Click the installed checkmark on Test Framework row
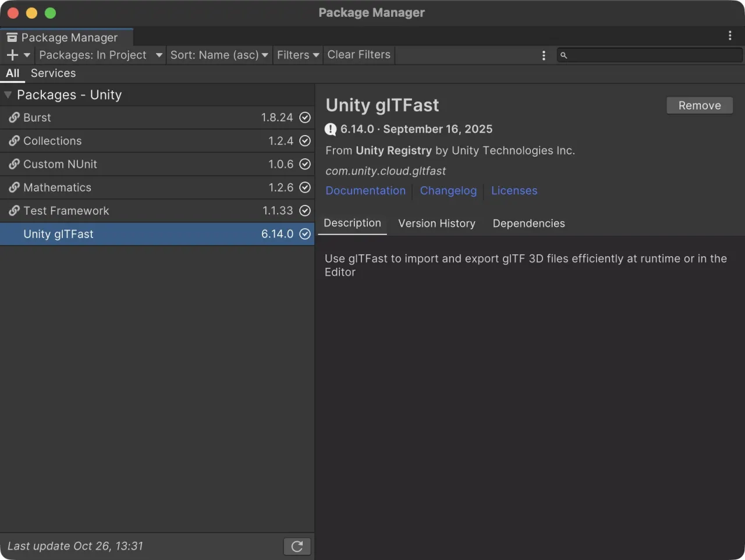Image resolution: width=745 pixels, height=560 pixels. (x=305, y=211)
